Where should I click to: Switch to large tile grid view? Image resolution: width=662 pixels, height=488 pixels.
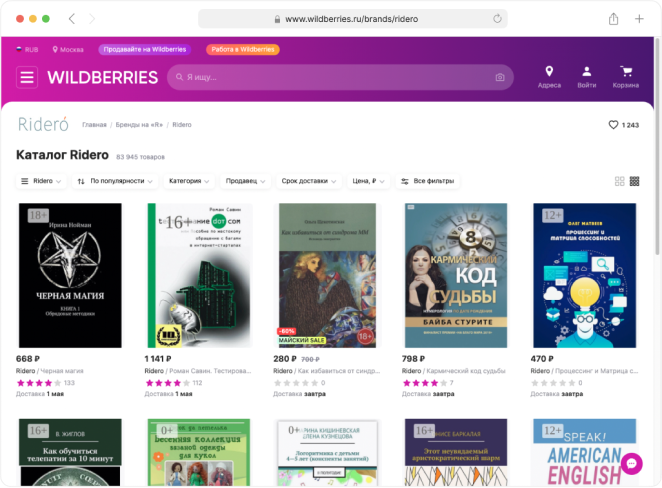coord(620,181)
